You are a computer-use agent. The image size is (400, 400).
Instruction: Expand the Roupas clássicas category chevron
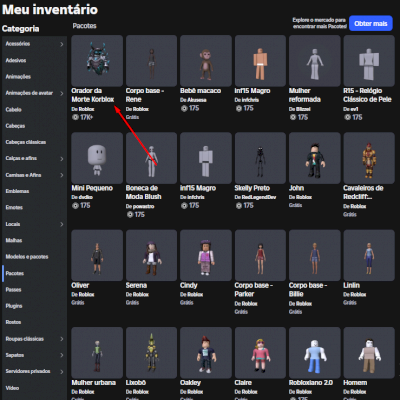pos(62,339)
